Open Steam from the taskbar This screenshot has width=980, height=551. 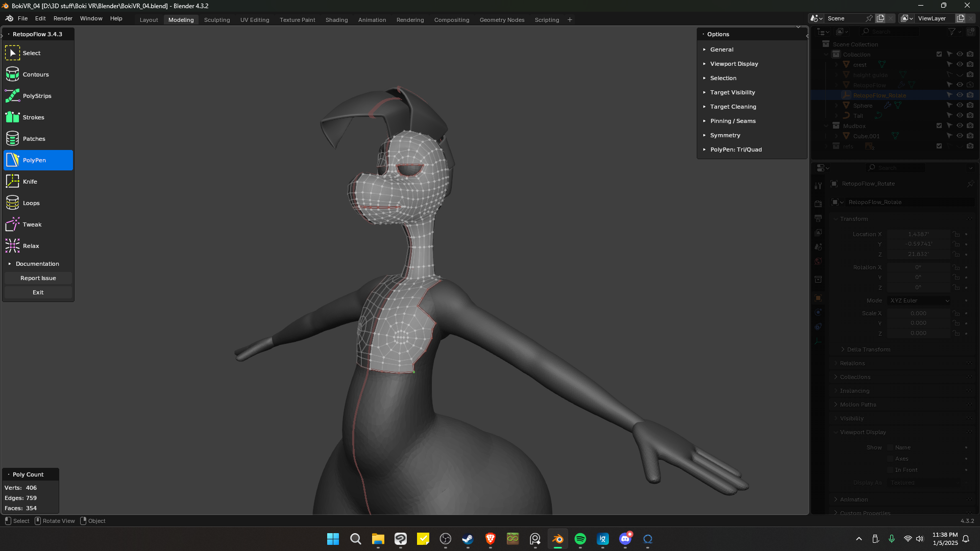[x=468, y=539]
